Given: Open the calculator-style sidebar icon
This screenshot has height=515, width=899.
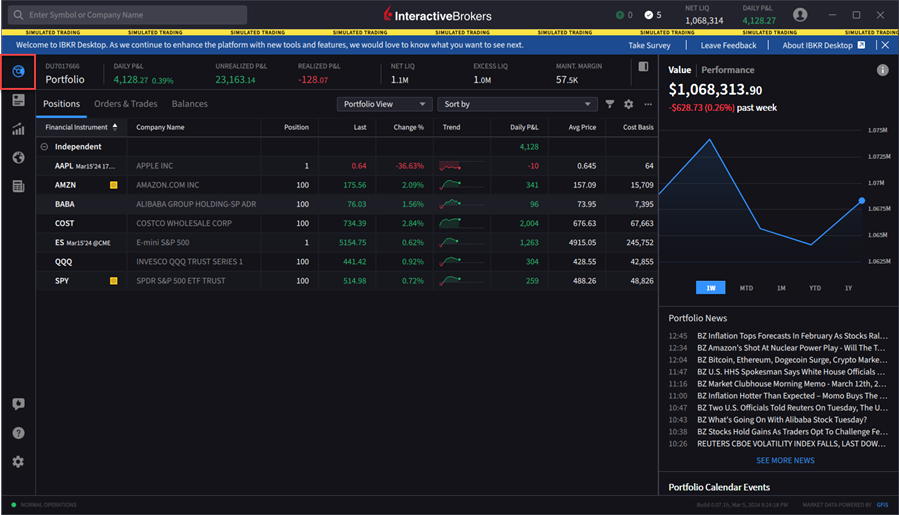Looking at the screenshot, I should click(18, 186).
